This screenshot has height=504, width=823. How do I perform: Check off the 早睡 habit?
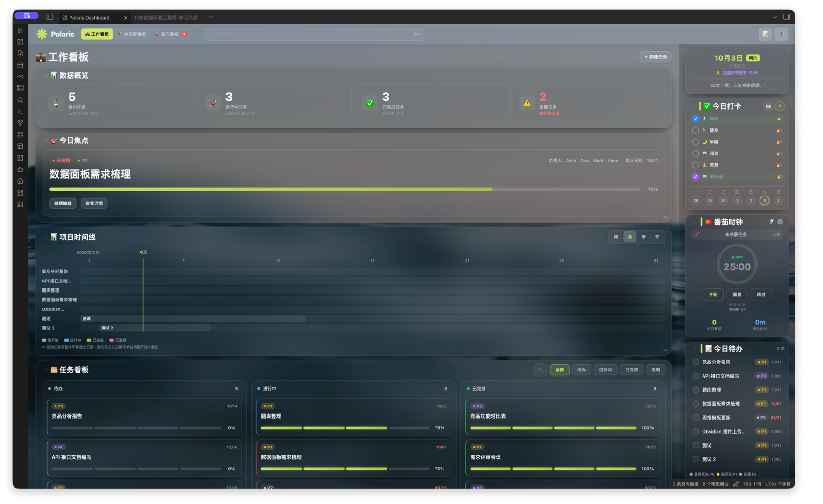pyautogui.click(x=696, y=142)
